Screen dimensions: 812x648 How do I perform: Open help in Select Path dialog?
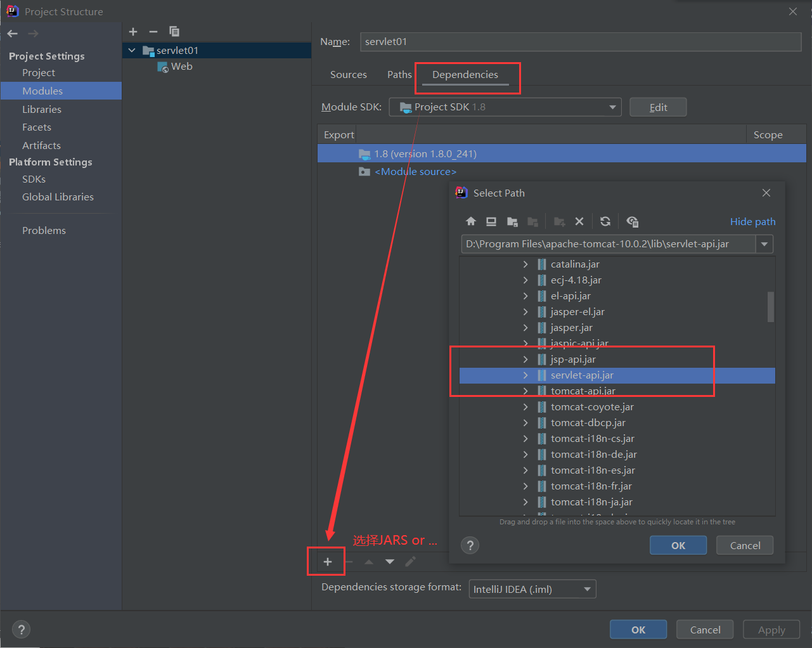[470, 545]
